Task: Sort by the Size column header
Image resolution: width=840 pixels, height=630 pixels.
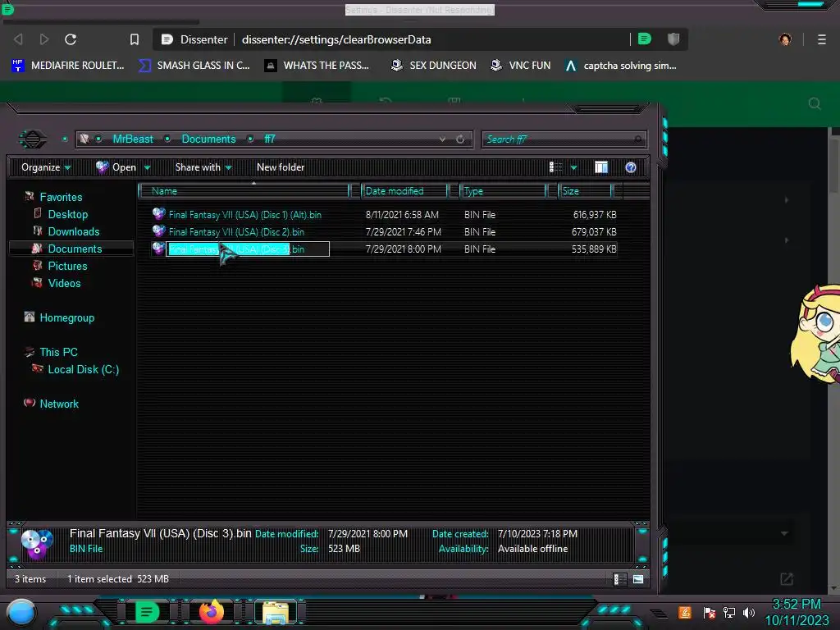Action: pos(585,190)
